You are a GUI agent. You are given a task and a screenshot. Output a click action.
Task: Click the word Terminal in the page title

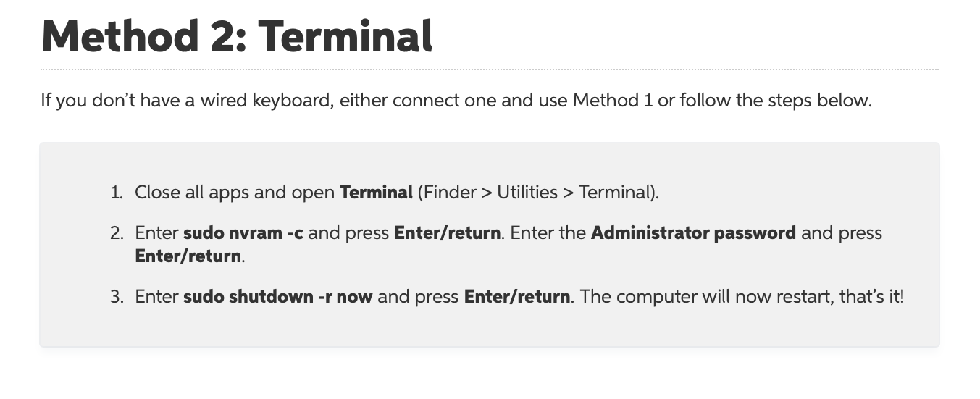[x=345, y=35]
